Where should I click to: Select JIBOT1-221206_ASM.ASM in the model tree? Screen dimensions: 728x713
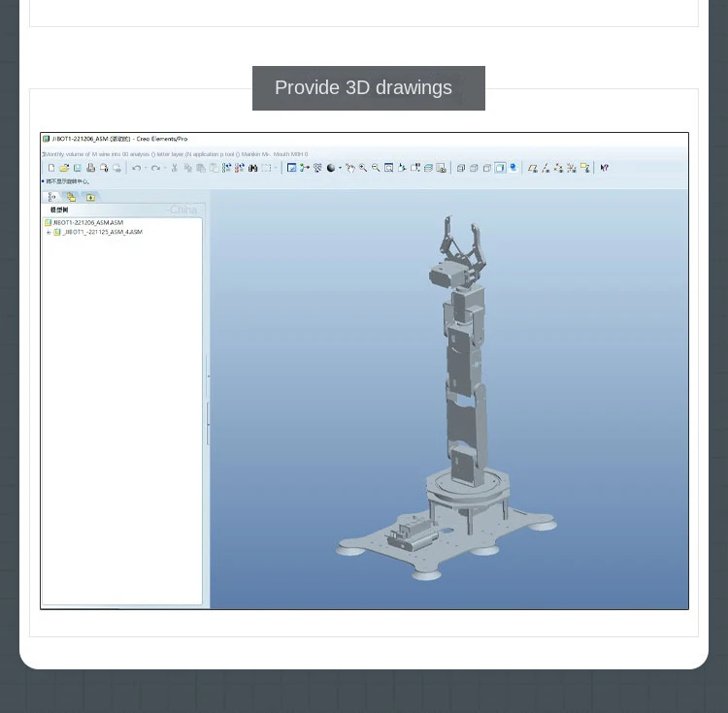click(87, 222)
